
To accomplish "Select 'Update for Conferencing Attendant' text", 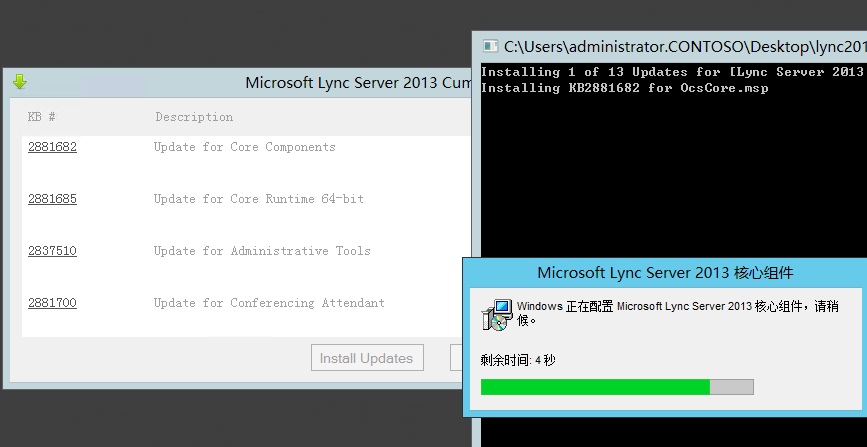I will pyautogui.click(x=269, y=303).
